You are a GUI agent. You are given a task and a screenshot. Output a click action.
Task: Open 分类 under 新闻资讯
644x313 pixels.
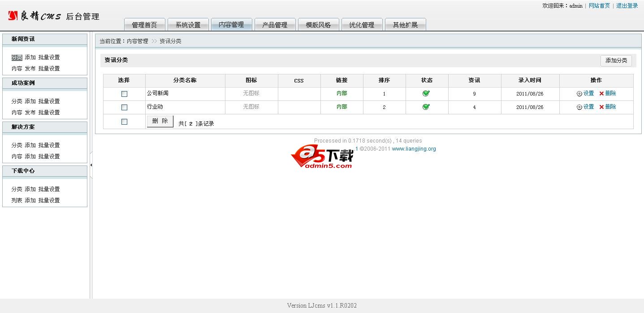pos(17,57)
